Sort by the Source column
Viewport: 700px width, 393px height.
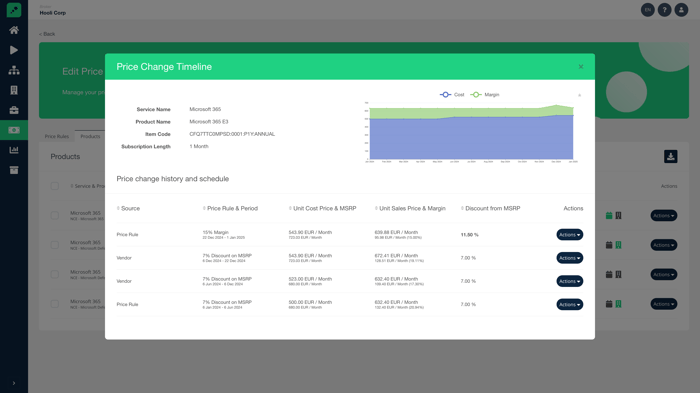(x=128, y=209)
